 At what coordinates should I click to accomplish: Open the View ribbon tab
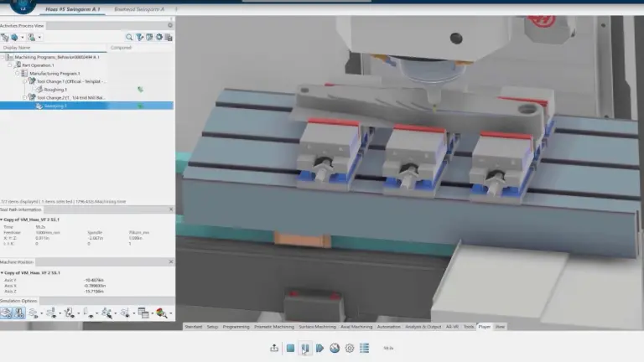pos(500,327)
